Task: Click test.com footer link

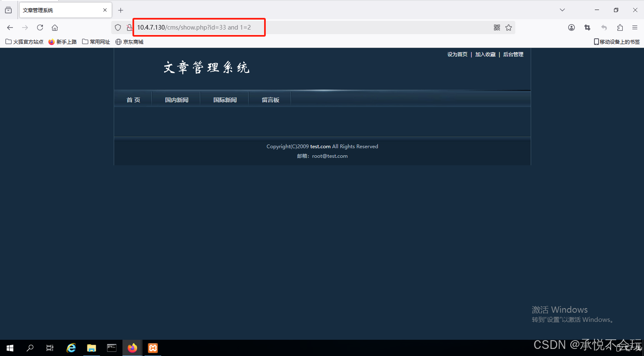Action: click(x=320, y=147)
